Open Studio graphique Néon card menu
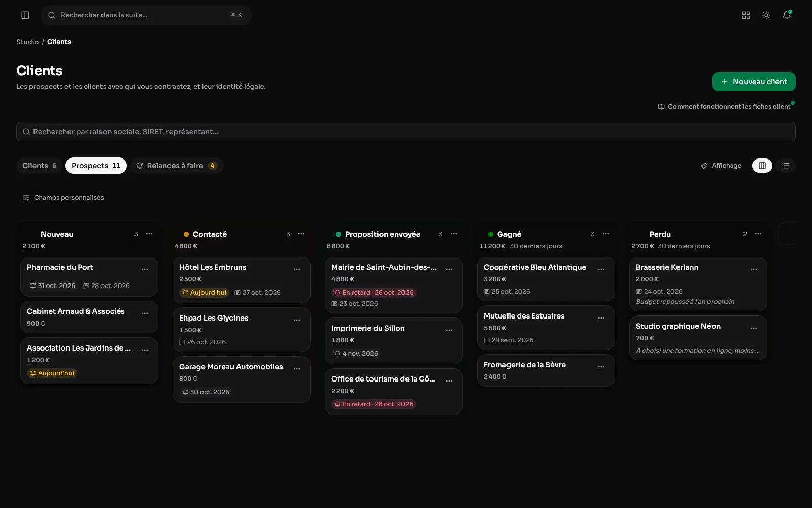Screen dimensions: 812x508 click(754, 328)
